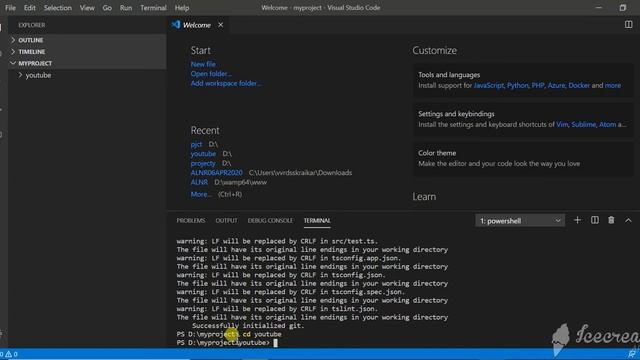Switch to the DEBUG CONSOLE tab

pyautogui.click(x=270, y=220)
